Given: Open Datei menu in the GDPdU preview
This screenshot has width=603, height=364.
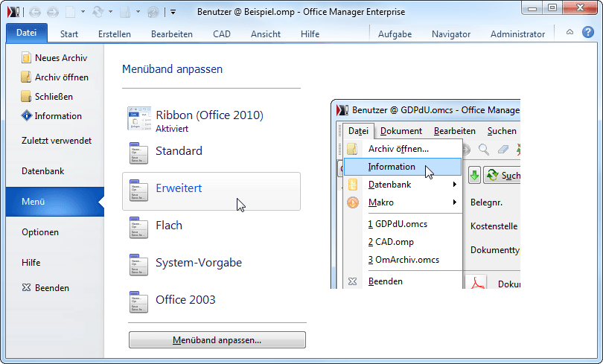Looking at the screenshot, I should click(x=358, y=131).
